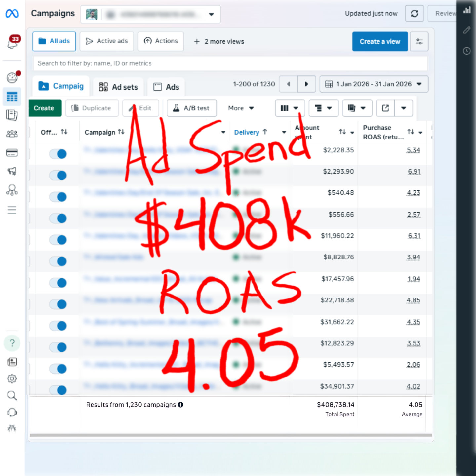Open edit pencil icon in right panel
Viewport: 476px width, 476px height.
click(467, 30)
